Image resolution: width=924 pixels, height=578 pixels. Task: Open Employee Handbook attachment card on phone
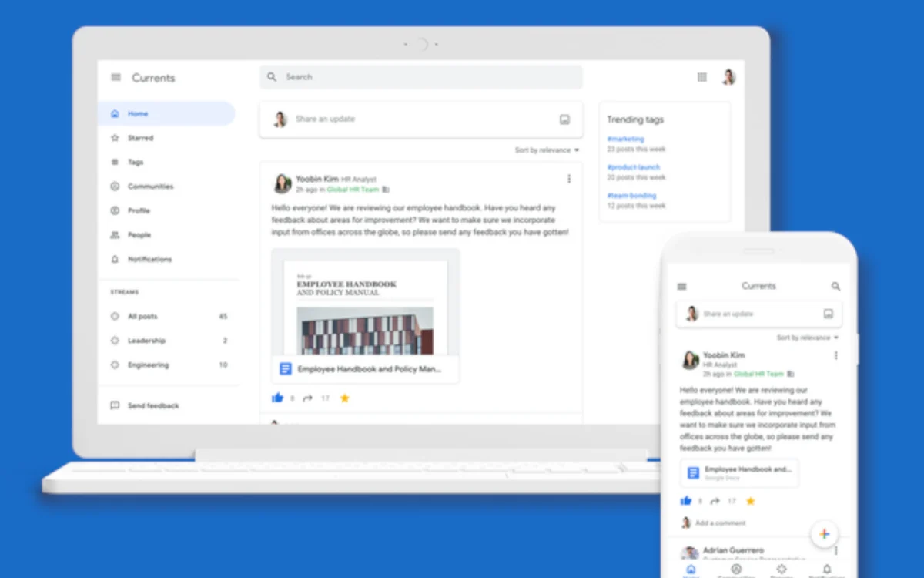739,473
